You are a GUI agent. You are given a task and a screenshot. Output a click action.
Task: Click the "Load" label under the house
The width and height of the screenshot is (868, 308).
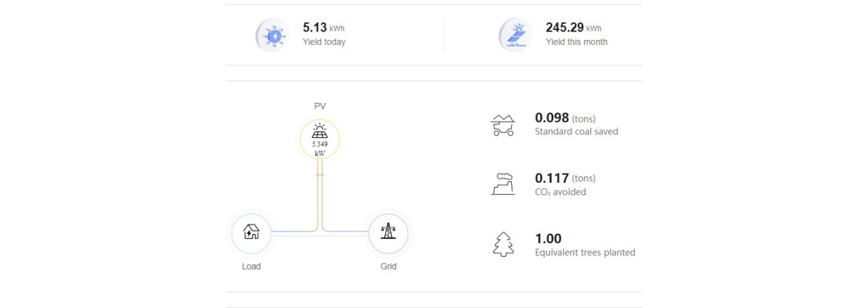pos(251,267)
